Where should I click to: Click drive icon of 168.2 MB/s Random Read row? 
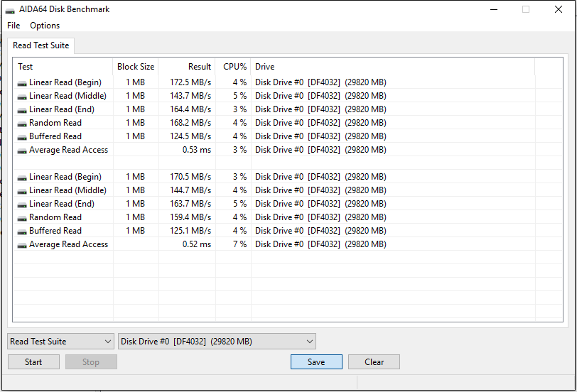(22, 123)
